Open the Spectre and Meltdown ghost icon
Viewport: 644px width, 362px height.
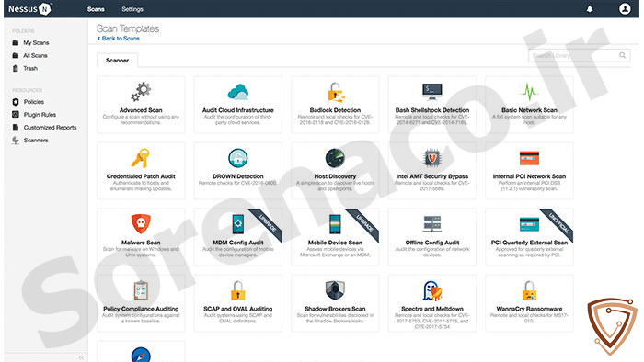[432, 290]
